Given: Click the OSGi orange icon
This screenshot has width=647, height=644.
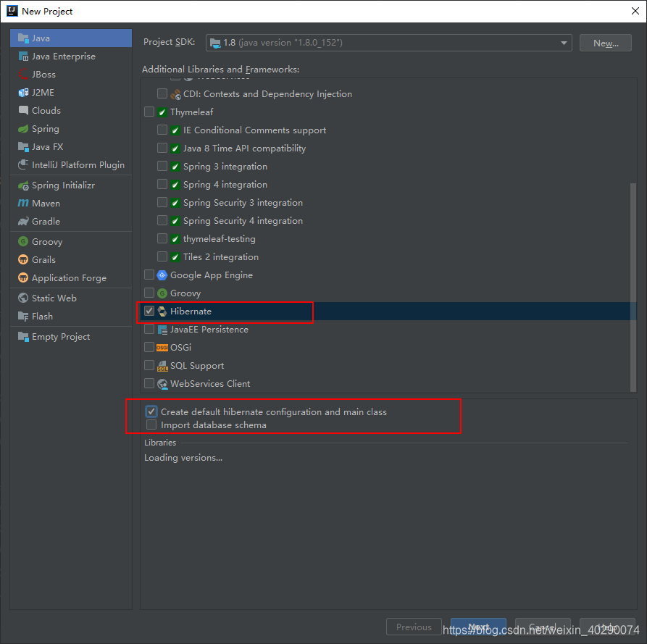Looking at the screenshot, I should coord(162,348).
